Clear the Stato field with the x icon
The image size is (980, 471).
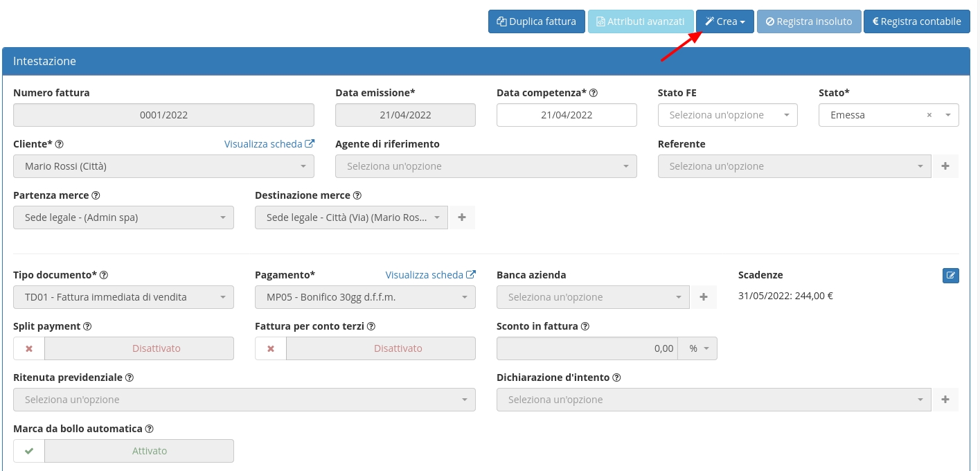pos(929,115)
